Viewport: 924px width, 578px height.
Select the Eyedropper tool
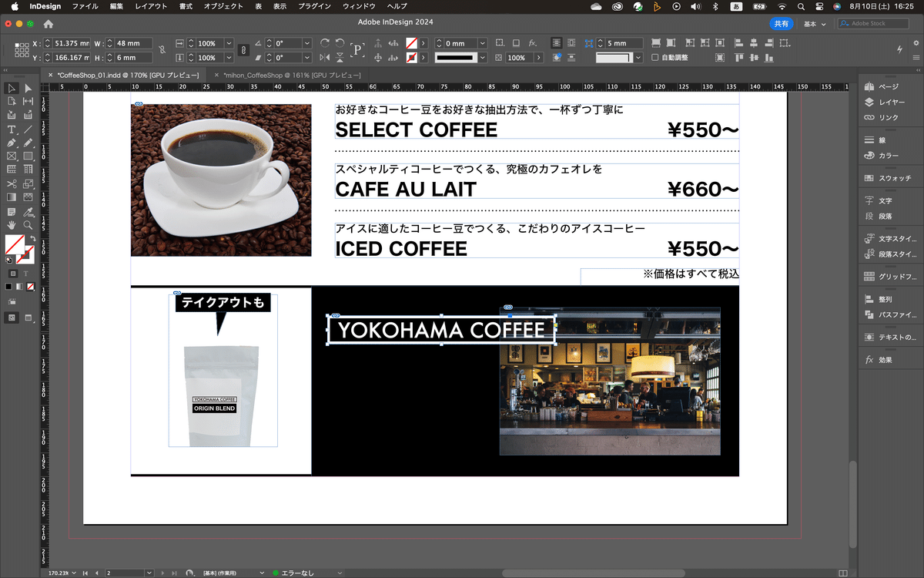tap(28, 212)
